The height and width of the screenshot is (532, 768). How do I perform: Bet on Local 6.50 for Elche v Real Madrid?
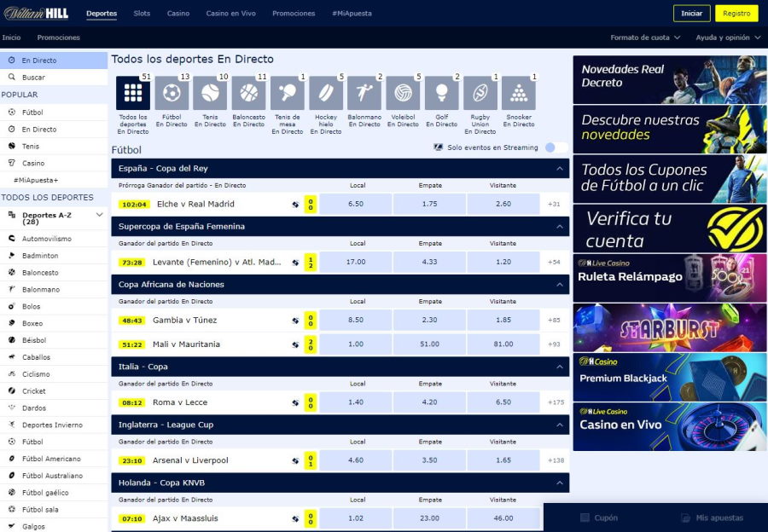pyautogui.click(x=356, y=204)
